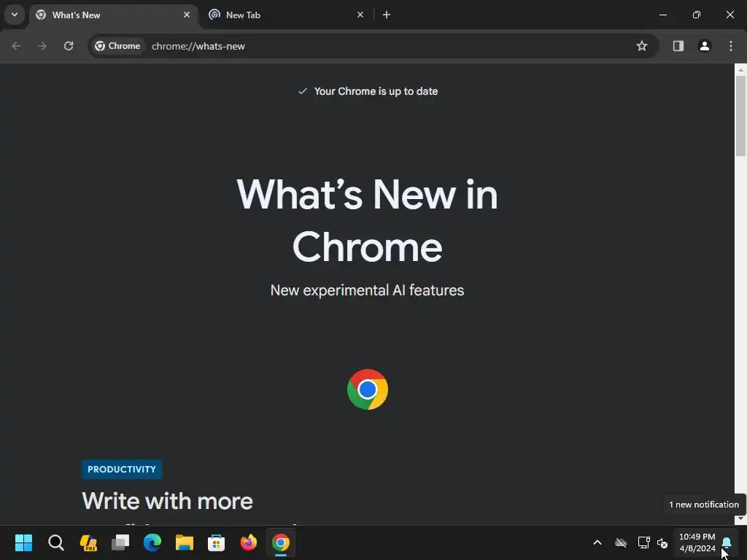Open the clock showing 10:49 PM
The width and height of the screenshot is (747, 560).
coord(697,542)
